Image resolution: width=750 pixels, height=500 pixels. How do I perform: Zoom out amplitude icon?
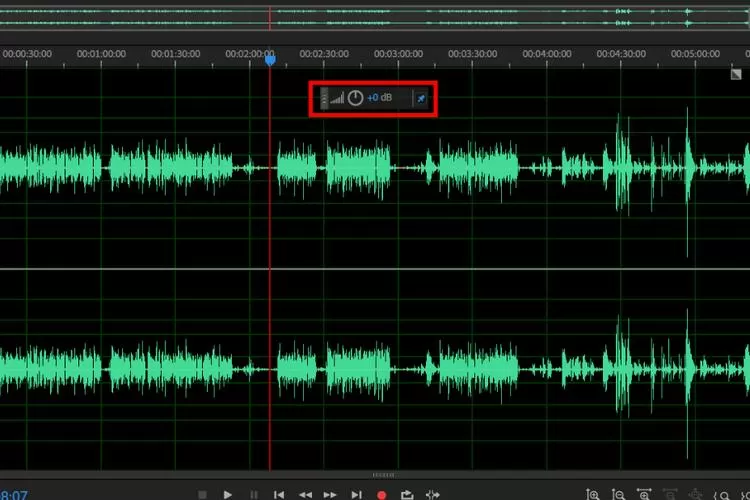pyautogui.click(x=618, y=495)
